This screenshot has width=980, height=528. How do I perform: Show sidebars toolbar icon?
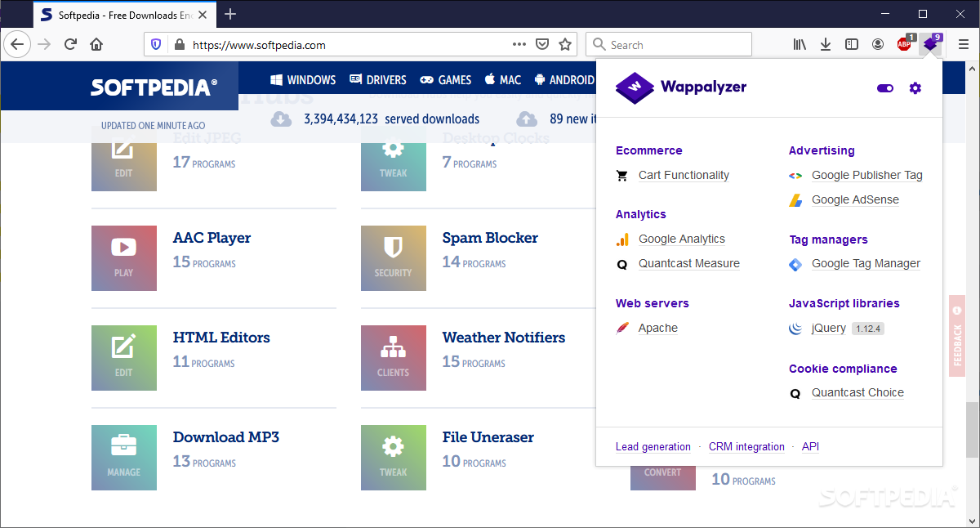pyautogui.click(x=852, y=44)
